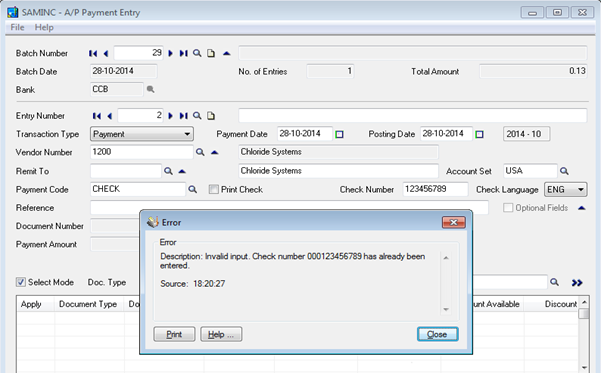Go to last batch number
Screen dimensions: 601x373
(x=184, y=53)
